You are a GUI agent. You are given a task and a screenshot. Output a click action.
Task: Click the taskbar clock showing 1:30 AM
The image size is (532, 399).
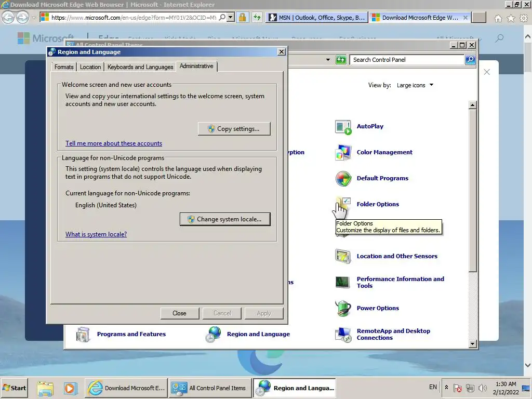tap(506, 388)
